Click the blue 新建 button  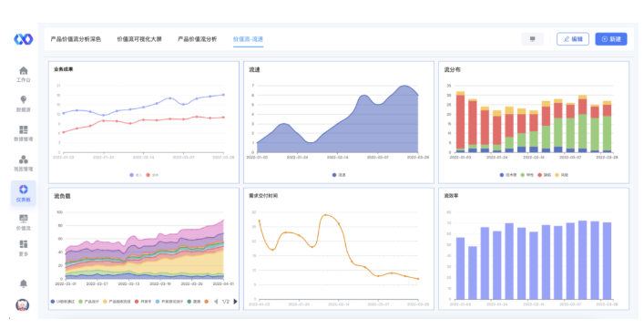[x=611, y=39]
